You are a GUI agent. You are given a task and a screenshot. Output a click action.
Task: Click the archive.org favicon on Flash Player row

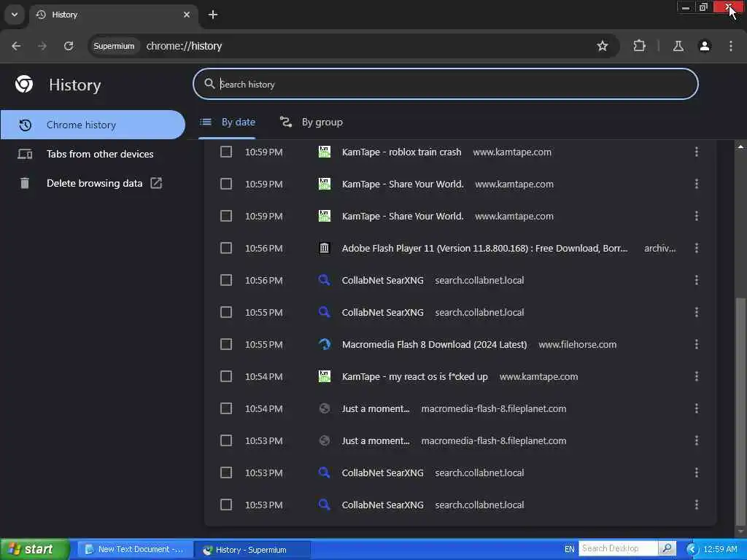pyautogui.click(x=324, y=248)
